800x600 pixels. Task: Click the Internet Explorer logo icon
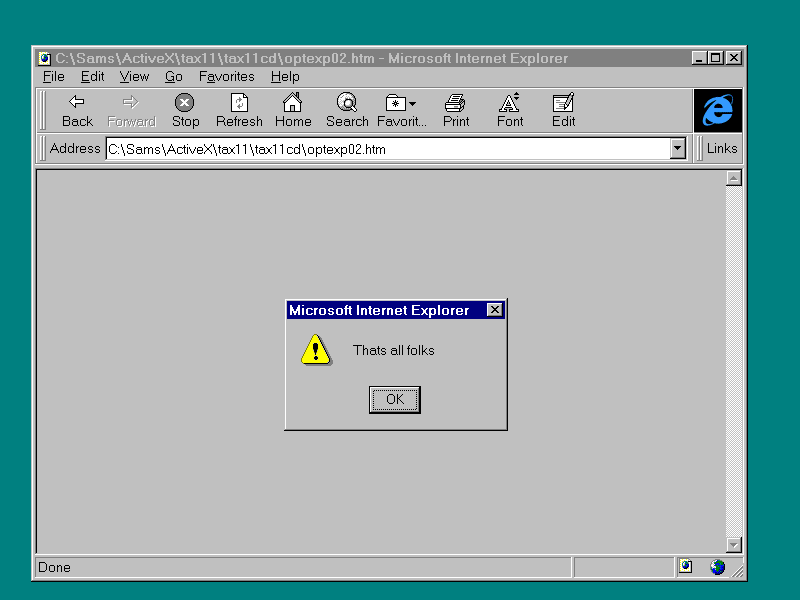(x=718, y=110)
